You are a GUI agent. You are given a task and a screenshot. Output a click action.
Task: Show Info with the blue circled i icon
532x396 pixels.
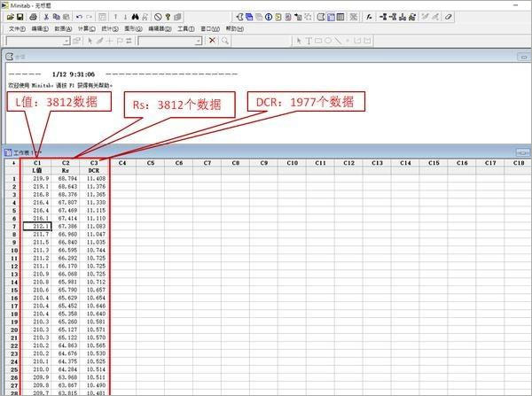tap(269, 17)
